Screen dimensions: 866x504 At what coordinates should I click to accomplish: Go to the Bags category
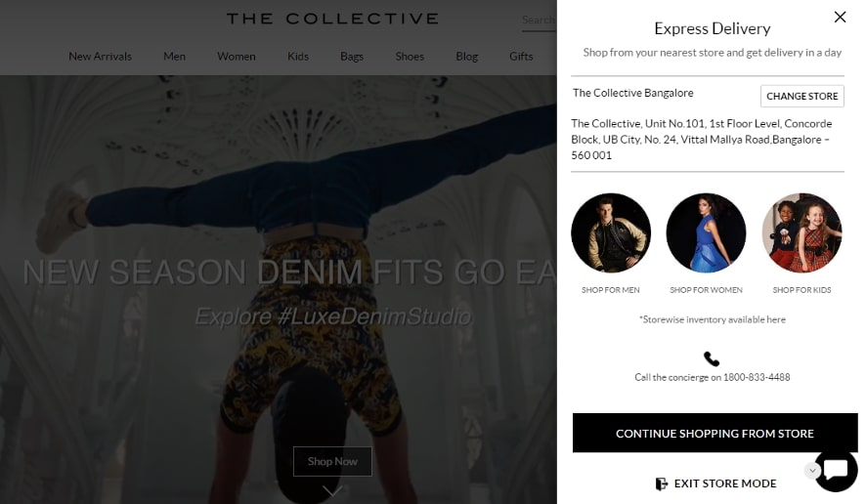[x=352, y=57]
